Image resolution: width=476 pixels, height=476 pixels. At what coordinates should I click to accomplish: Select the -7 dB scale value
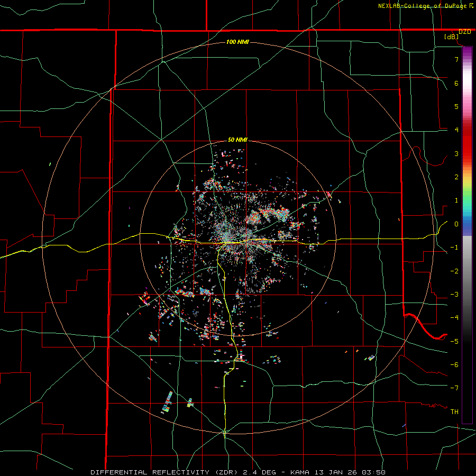(454, 388)
